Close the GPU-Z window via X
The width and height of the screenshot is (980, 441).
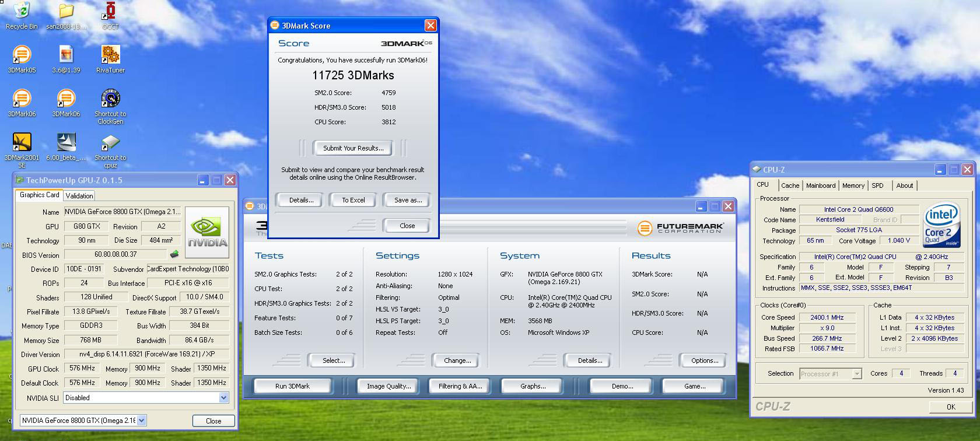point(230,180)
